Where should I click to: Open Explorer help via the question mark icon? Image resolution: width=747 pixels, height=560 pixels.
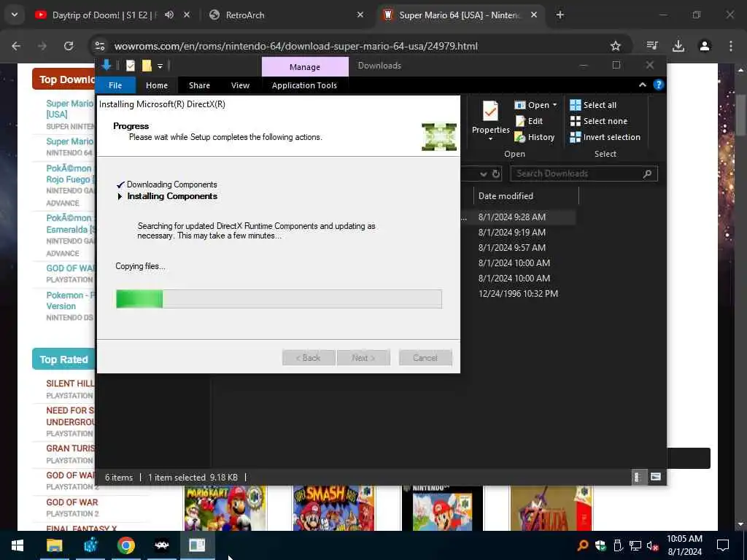point(659,85)
